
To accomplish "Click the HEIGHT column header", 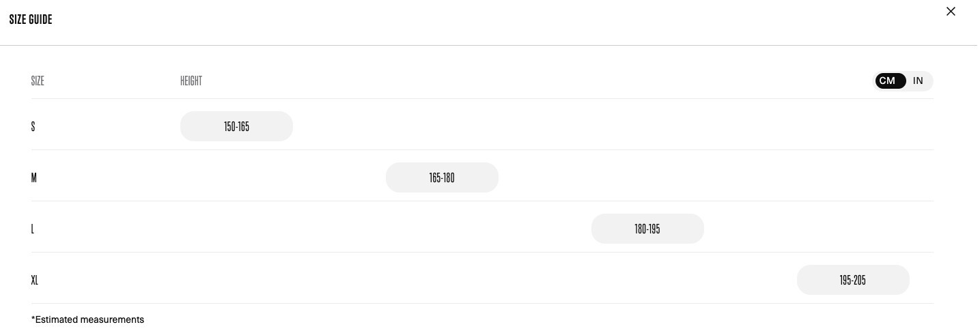I will (191, 81).
